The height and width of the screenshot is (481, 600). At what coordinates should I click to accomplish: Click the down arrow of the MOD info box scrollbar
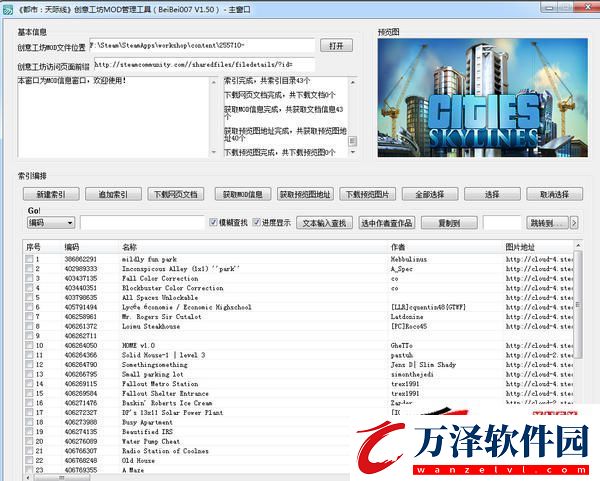pos(214,152)
